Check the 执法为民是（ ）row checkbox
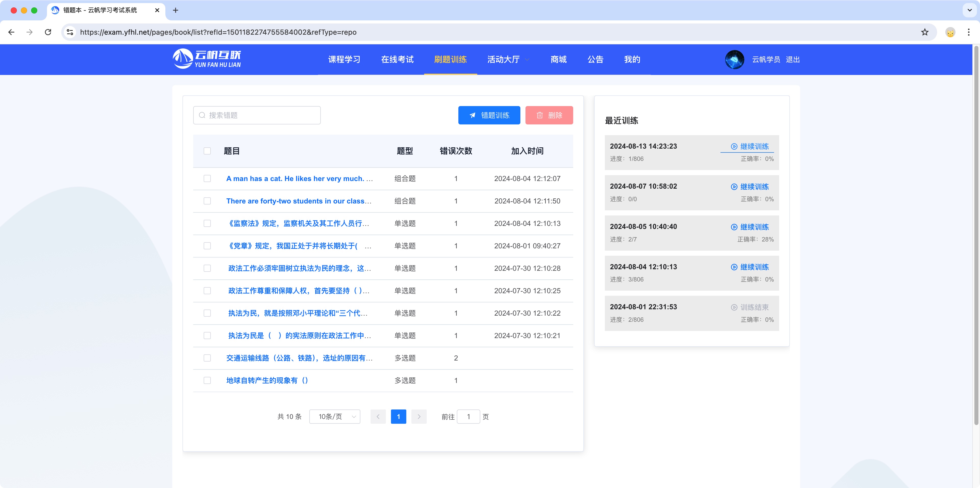 point(207,336)
